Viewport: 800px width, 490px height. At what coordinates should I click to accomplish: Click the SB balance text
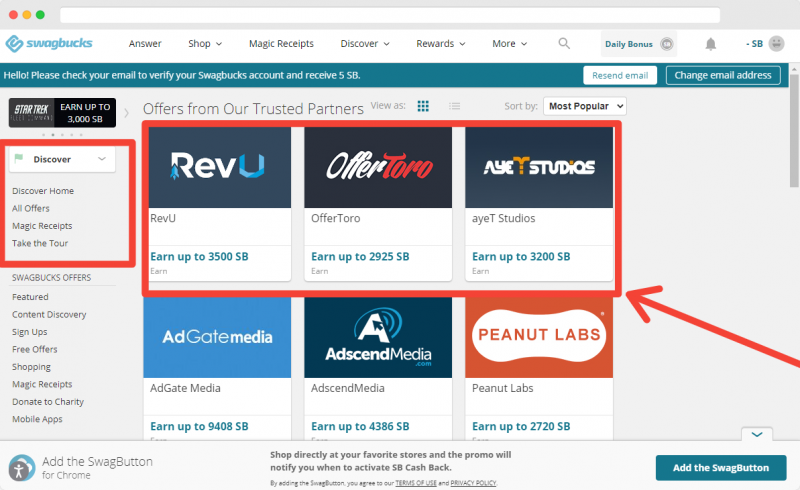pyautogui.click(x=754, y=44)
